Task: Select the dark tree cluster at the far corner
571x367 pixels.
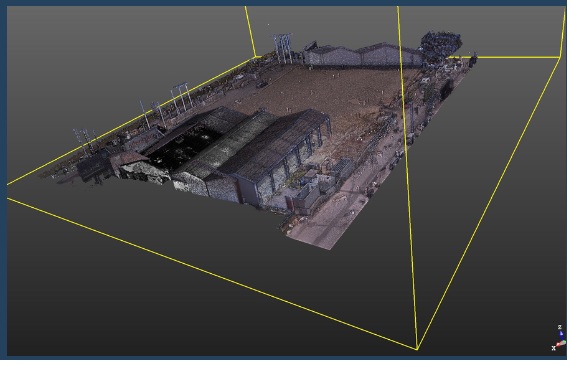Action: click(441, 43)
